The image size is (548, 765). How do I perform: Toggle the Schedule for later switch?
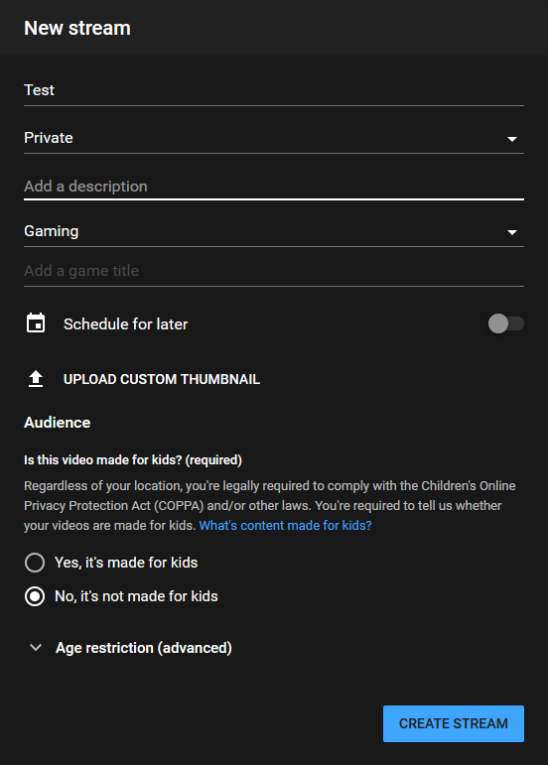(x=506, y=323)
